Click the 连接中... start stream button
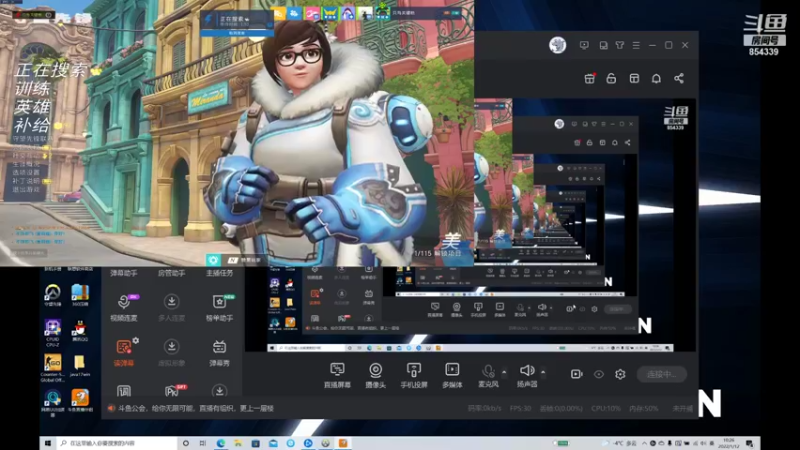 click(x=661, y=374)
